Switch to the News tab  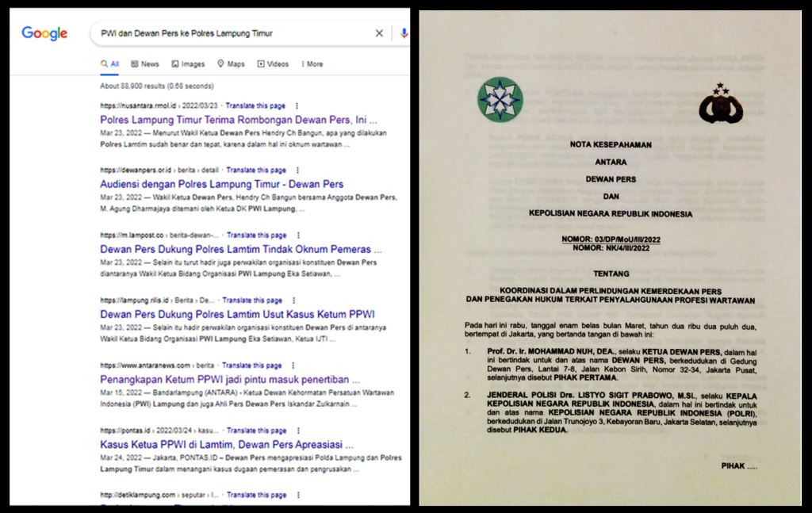tap(144, 64)
